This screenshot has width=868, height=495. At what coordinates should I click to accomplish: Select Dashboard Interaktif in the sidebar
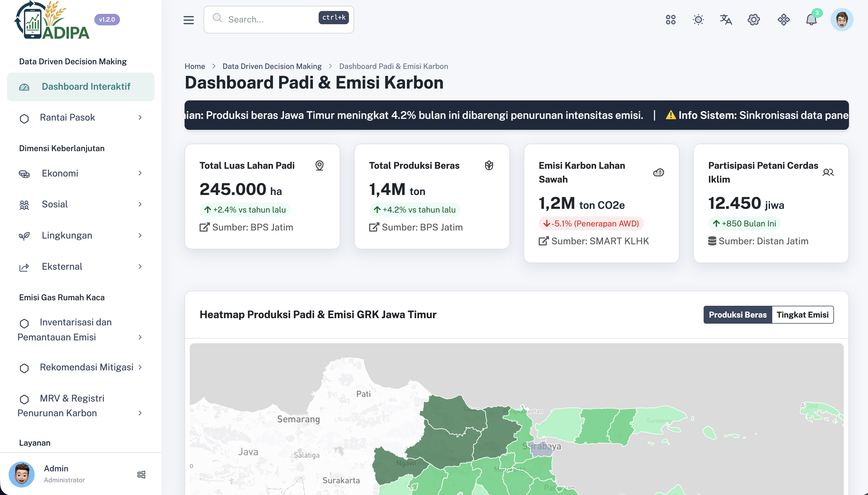[80, 87]
